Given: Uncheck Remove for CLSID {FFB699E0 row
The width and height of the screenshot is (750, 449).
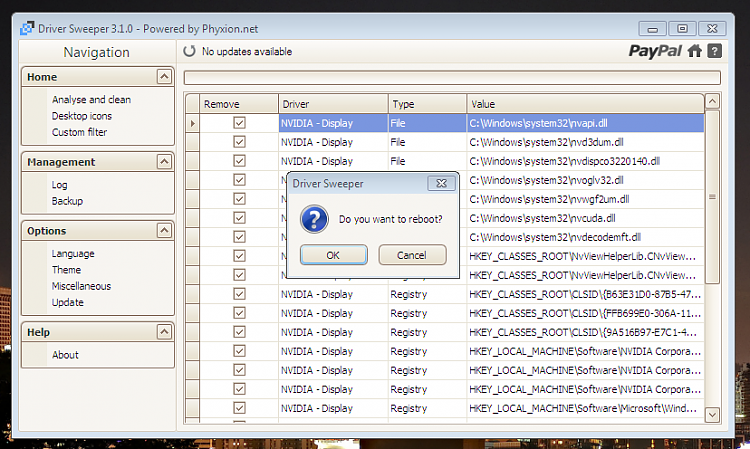Looking at the screenshot, I should (239, 313).
